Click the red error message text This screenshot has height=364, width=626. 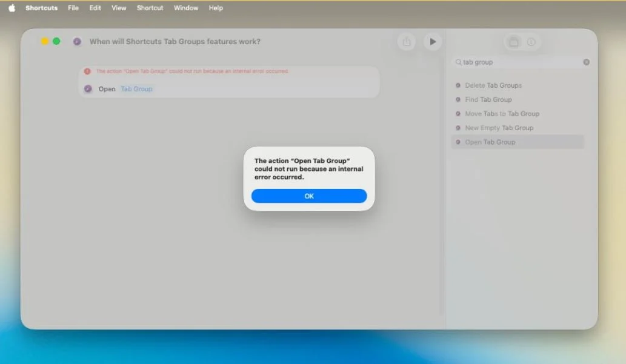click(193, 71)
